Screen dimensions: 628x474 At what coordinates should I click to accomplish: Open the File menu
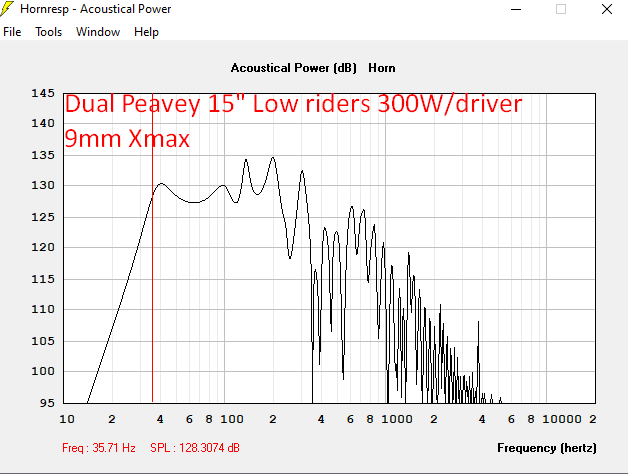[x=12, y=32]
